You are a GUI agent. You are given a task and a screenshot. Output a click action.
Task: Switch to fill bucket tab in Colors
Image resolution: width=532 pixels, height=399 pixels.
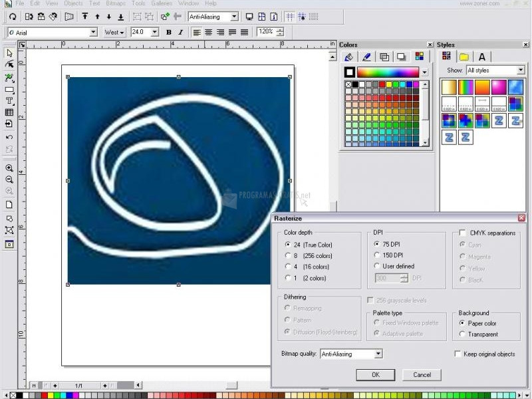coord(348,57)
